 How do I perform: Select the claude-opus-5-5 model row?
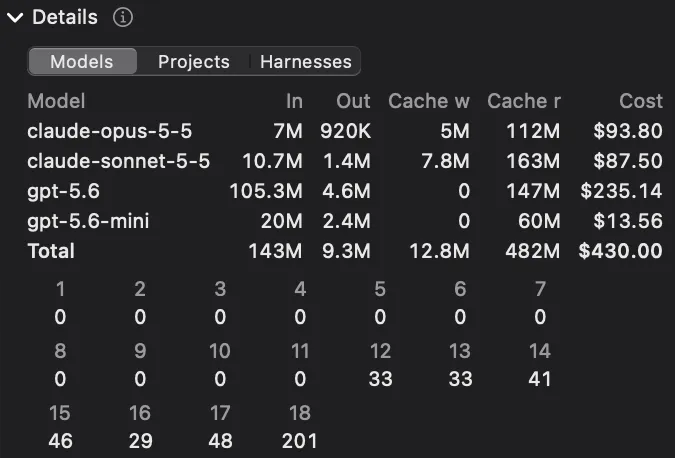(345, 131)
